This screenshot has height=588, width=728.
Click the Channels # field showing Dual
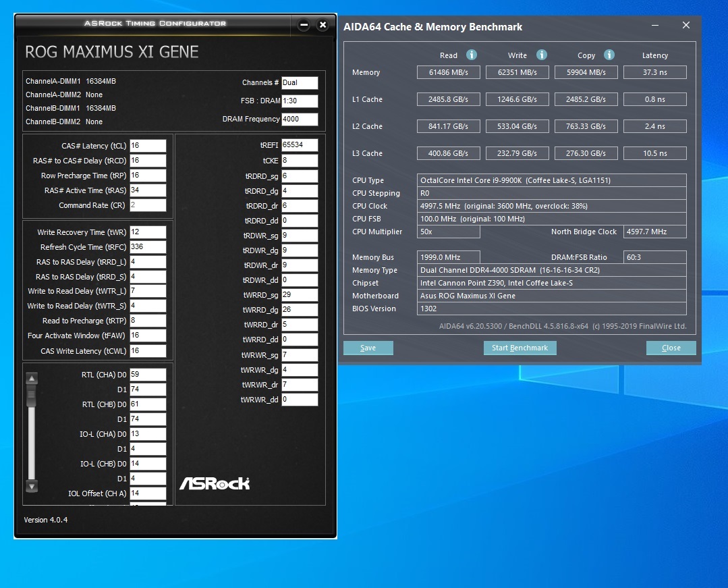click(x=300, y=82)
